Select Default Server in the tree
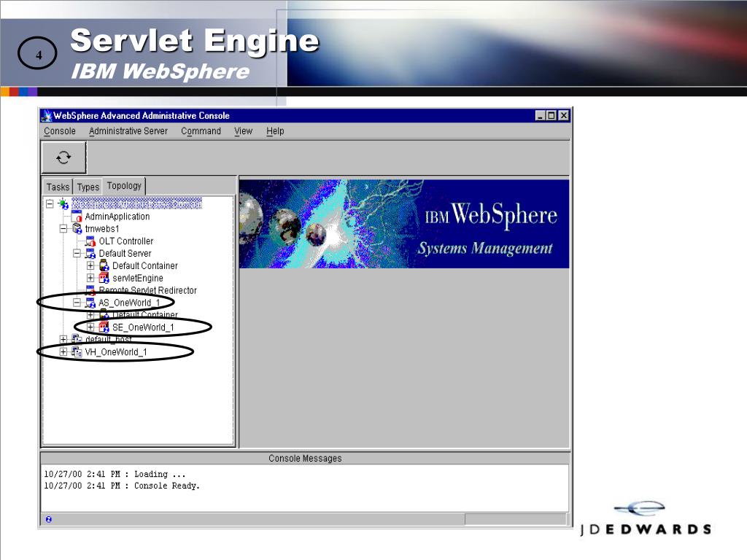 [125, 253]
